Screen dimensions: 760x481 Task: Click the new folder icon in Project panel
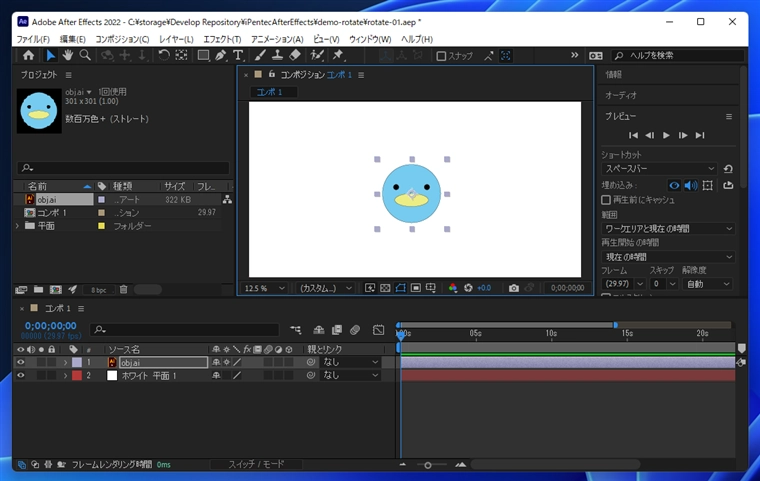(x=38, y=289)
